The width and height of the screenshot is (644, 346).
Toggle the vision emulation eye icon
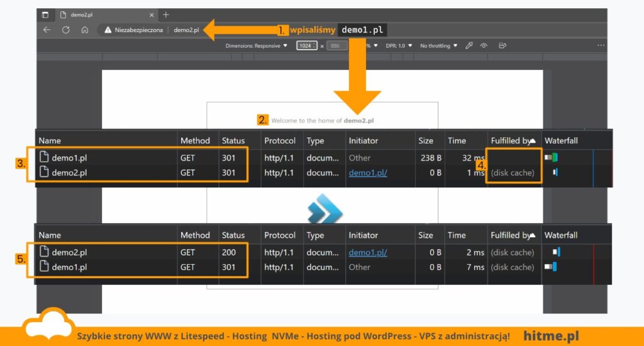[x=484, y=46]
